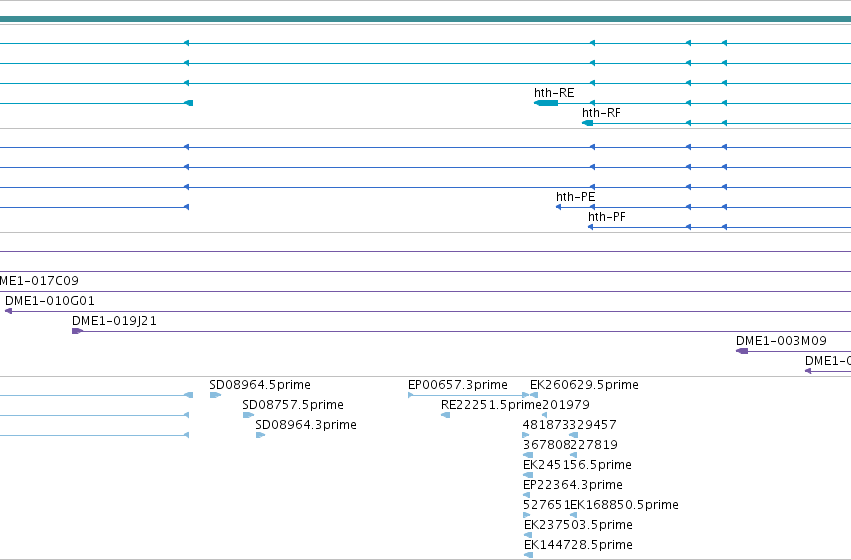
Task: Click the arrow glyph under SD08757.5prime
Action: [248, 415]
